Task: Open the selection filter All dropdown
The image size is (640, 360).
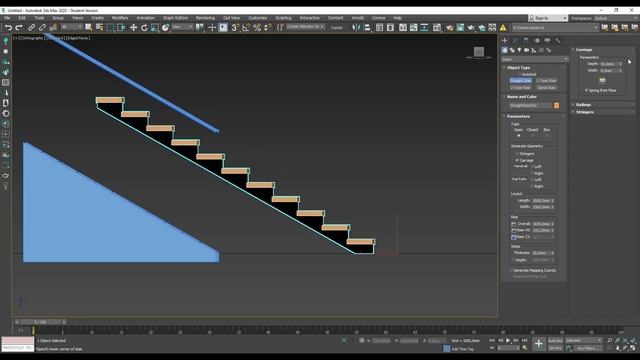Action: click(71, 27)
